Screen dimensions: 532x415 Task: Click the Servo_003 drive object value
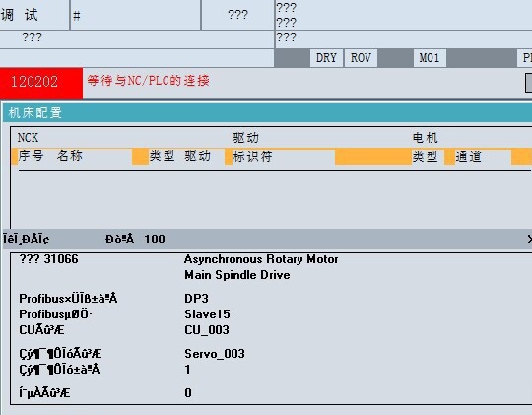[x=215, y=354]
